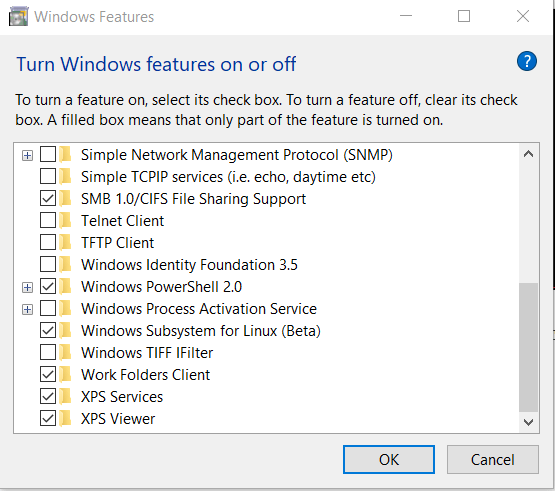
Task: Expand the Windows PowerShell 2.0 node
Action: [x=27, y=287]
